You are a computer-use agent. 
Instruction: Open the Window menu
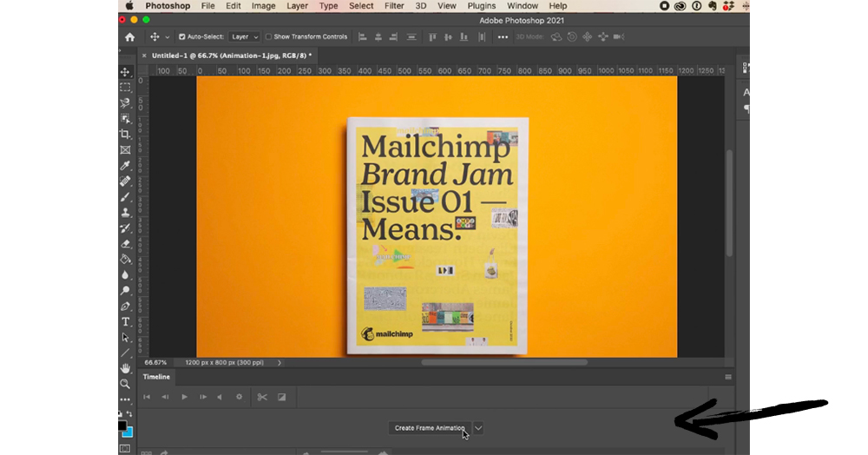(523, 5)
